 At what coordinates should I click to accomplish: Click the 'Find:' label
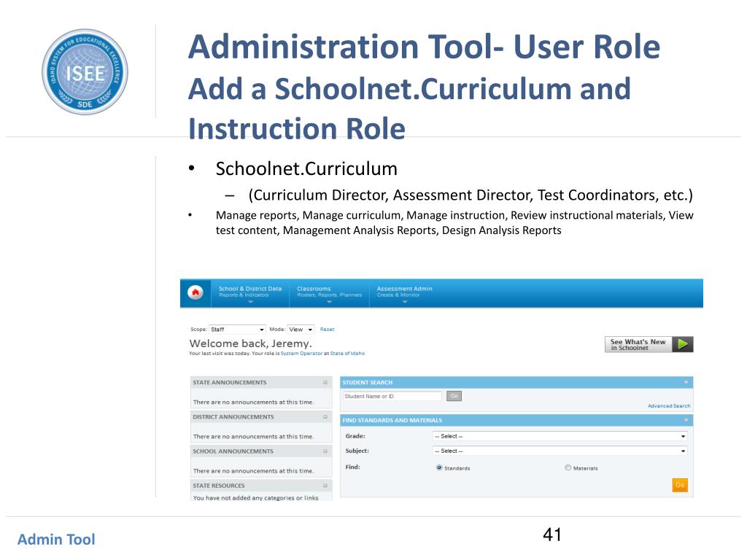click(352, 467)
